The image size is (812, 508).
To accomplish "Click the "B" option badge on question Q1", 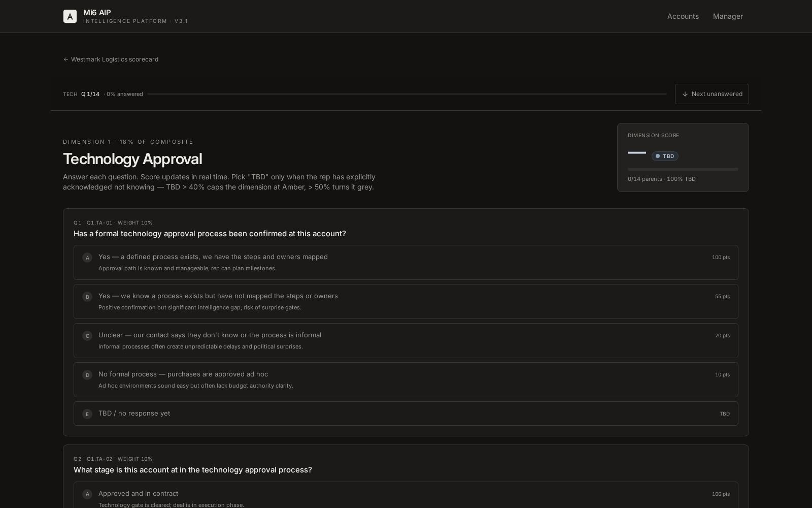I will click(87, 297).
